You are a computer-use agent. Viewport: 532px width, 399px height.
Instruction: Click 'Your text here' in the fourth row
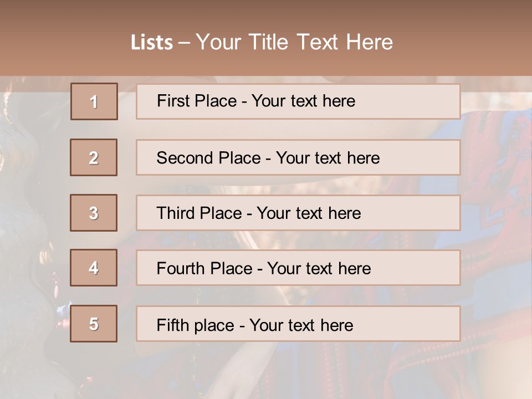click(319, 269)
